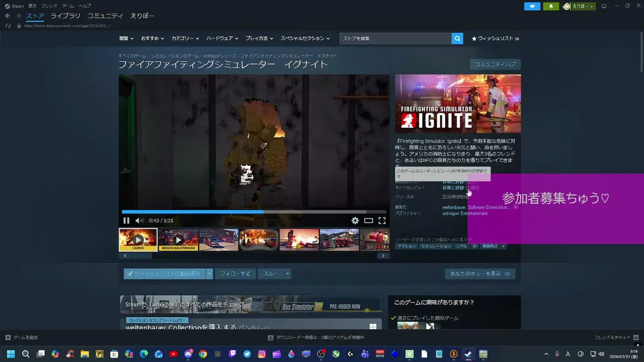
Task: Click the store search magnifier button
Action: tap(457, 38)
